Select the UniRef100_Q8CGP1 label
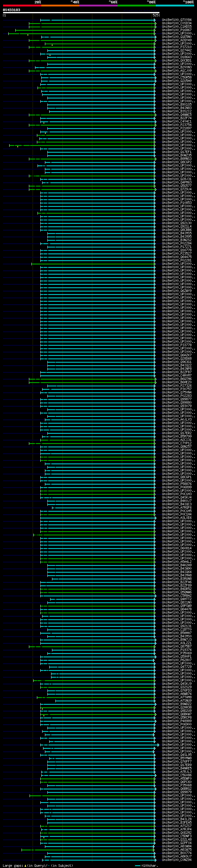This screenshot has width=197, height=868. pos(177,477)
